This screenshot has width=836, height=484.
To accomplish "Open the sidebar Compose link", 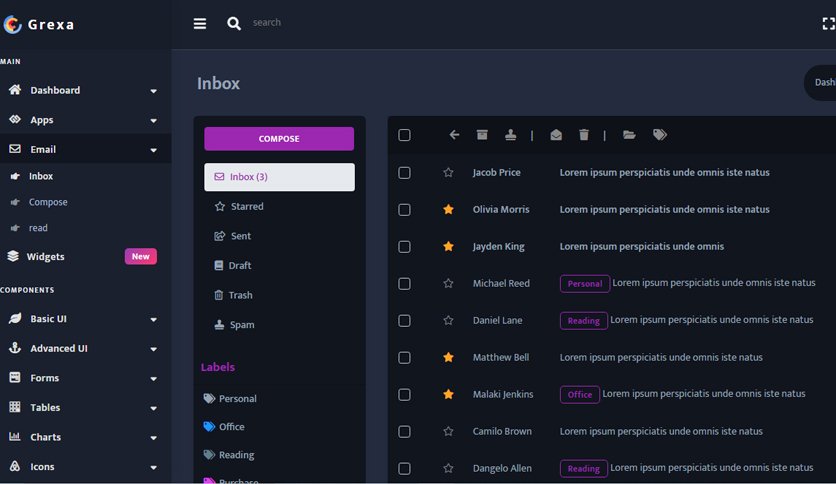I will (48, 202).
